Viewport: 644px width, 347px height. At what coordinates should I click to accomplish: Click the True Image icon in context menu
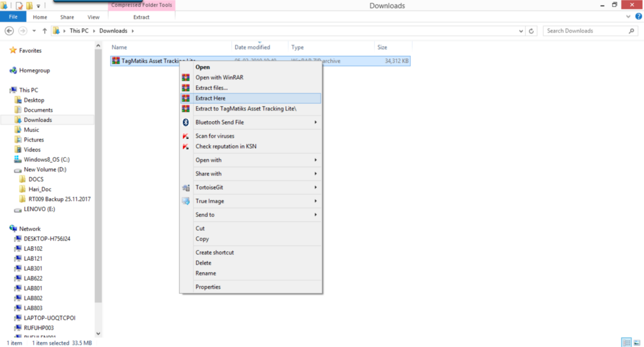(186, 201)
